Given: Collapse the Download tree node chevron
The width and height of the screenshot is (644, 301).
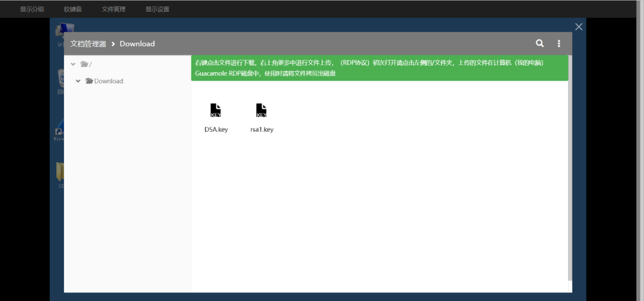Looking at the screenshot, I should click(x=78, y=81).
